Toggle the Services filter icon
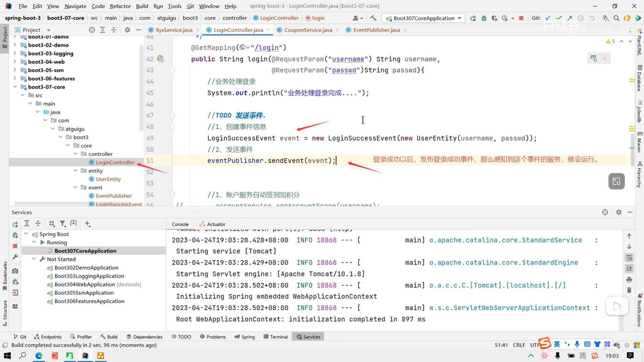Viewport: 644px width, 362px height. [62, 224]
